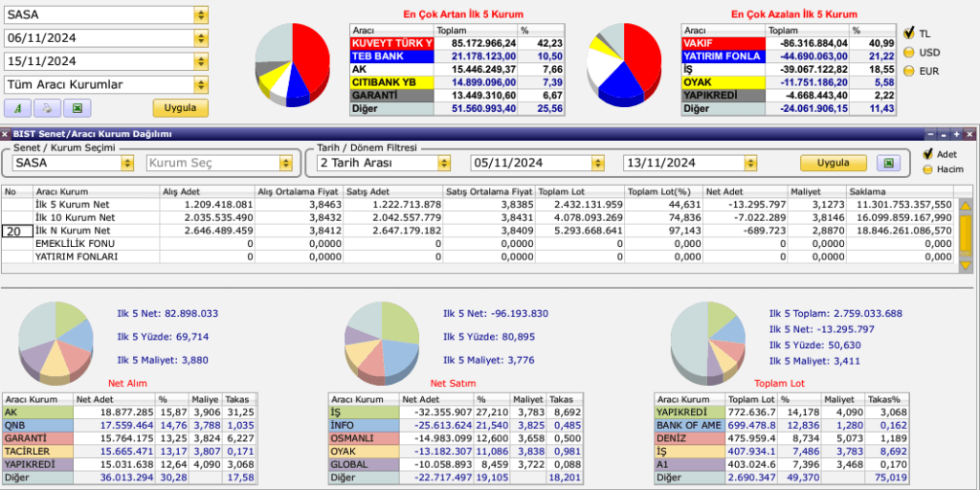Click the Takas% header in Toplam Lot table
The height and width of the screenshot is (490, 980).
pos(887,399)
